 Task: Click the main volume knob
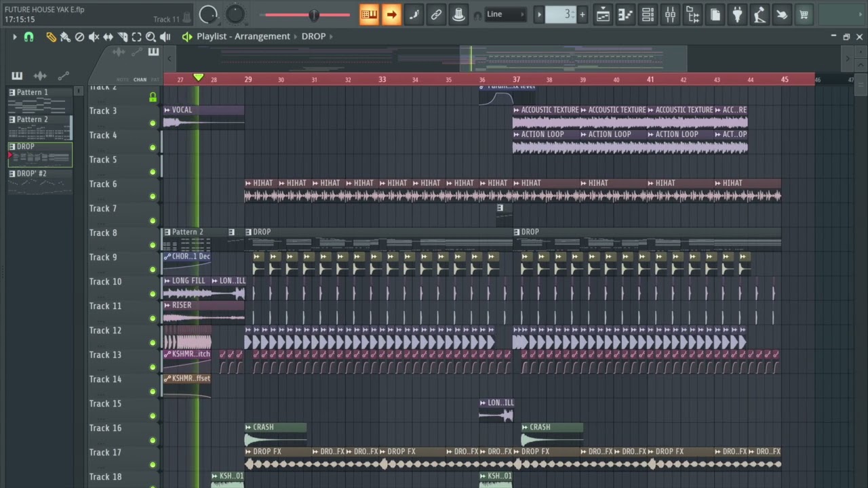pos(209,14)
